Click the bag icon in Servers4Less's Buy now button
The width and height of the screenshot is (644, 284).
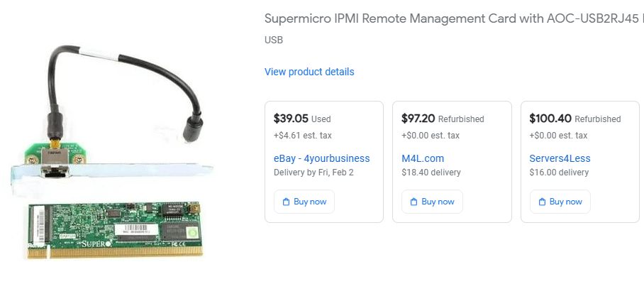(x=542, y=202)
